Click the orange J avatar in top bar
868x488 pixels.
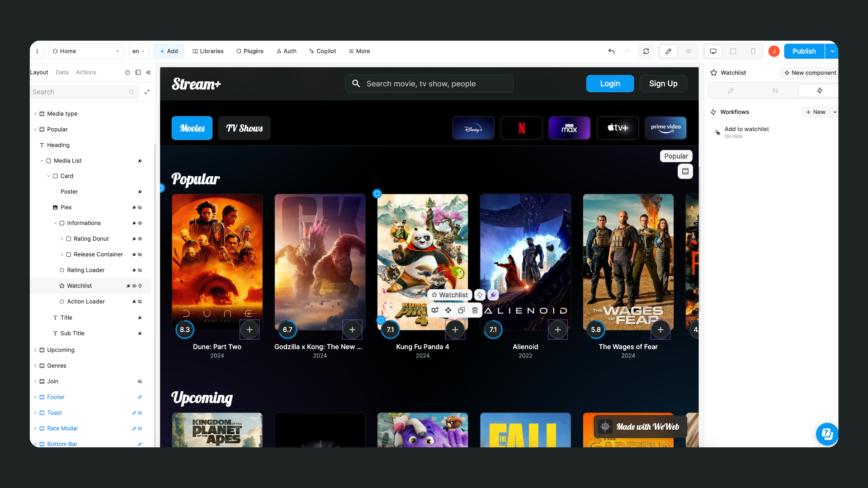click(x=774, y=51)
